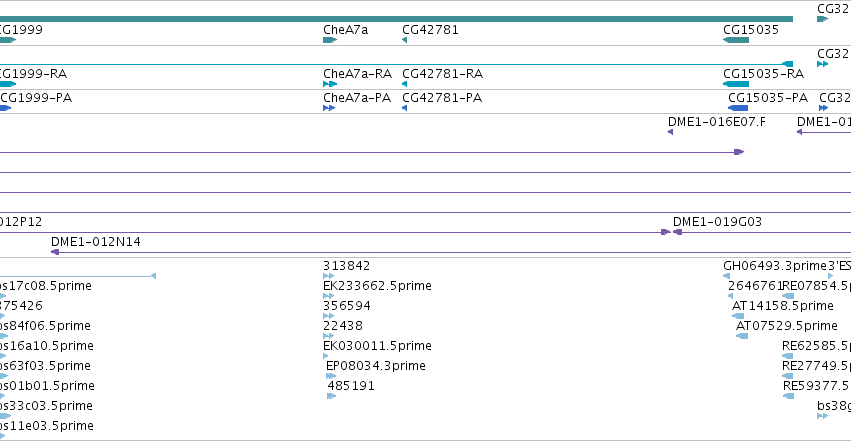Screen dimensions: 851x441
Task: Click the 22438 EST label
Action: [x=342, y=326]
